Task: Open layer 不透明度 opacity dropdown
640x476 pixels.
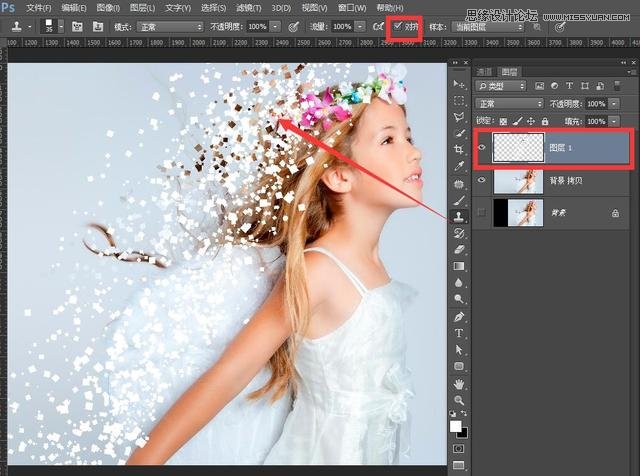Action: (614, 104)
